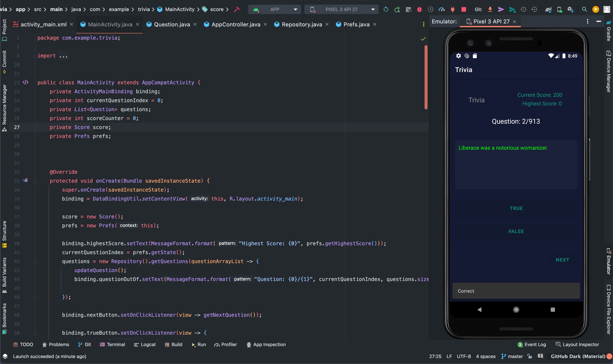Run app with coverage icon
This screenshot has width=613, height=364.
click(431, 9)
